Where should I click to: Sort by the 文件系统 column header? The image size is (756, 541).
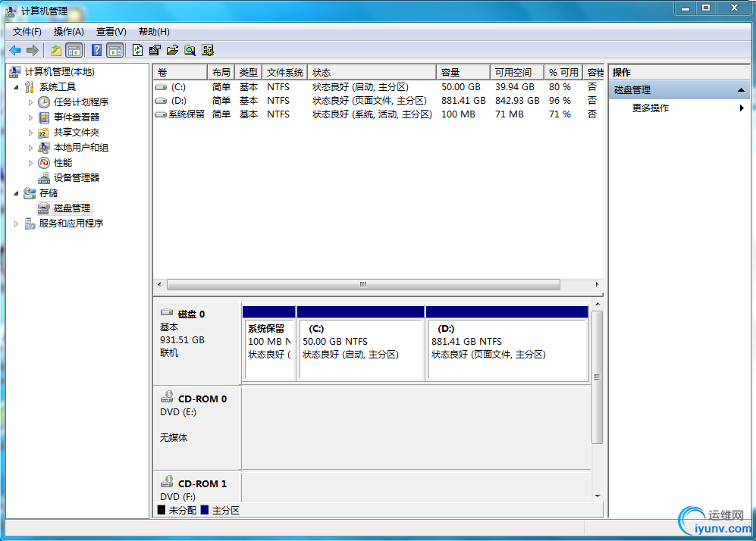tap(284, 72)
